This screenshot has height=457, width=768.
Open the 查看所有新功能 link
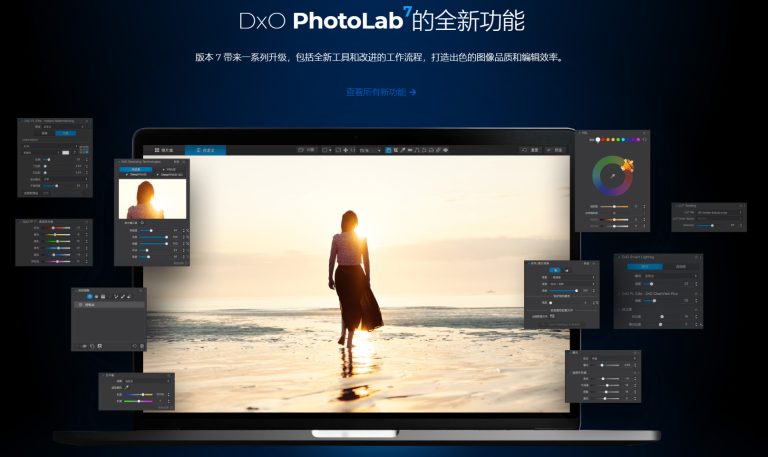pyautogui.click(x=381, y=92)
